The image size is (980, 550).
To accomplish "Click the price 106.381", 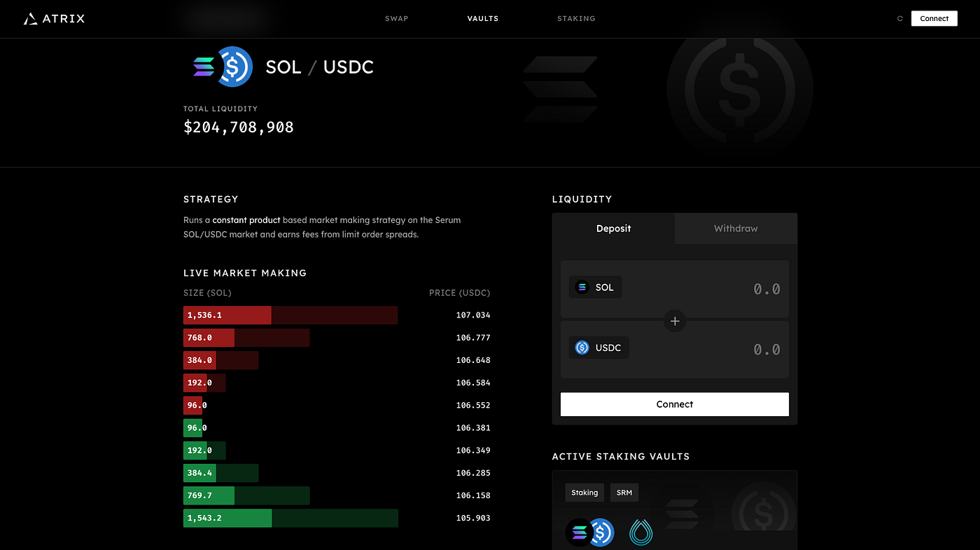I will click(x=473, y=427).
